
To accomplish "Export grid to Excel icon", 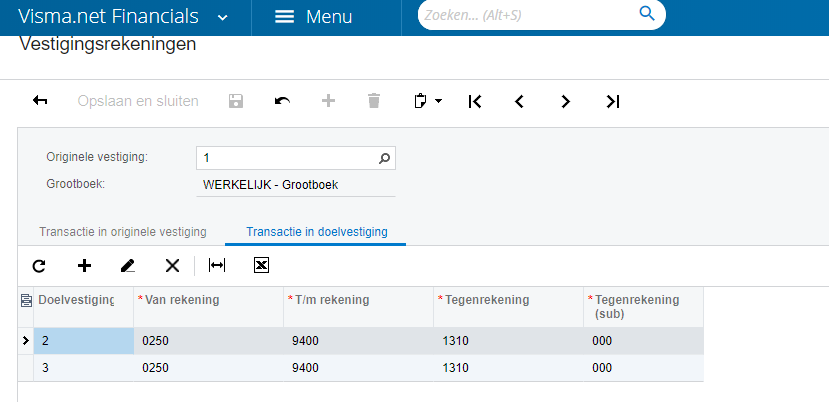I will pos(262,265).
